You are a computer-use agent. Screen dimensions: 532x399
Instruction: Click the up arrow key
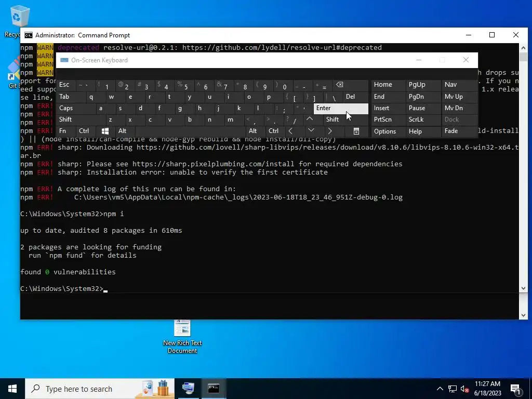coord(310,119)
